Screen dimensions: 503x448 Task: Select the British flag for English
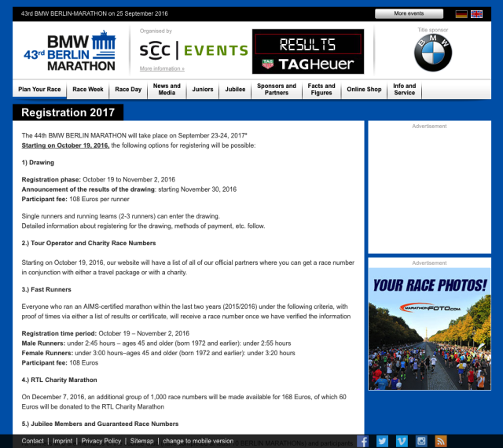(476, 14)
